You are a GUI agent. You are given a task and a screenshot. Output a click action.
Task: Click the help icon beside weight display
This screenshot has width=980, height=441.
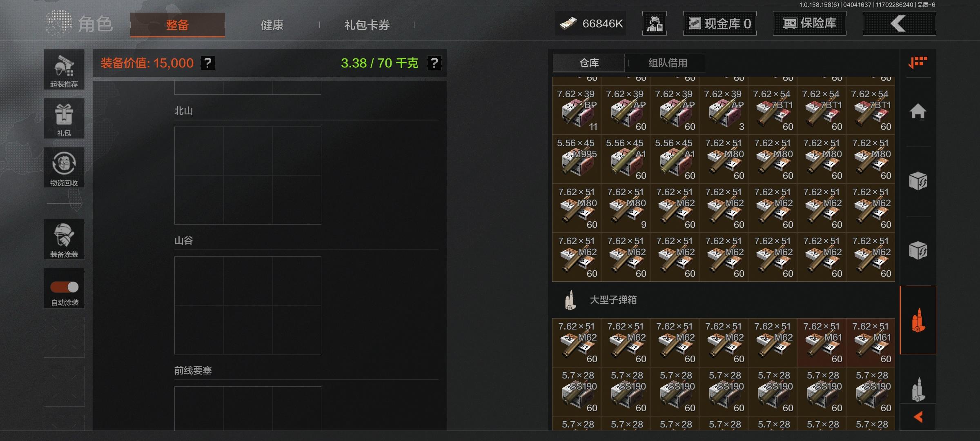[x=434, y=63]
